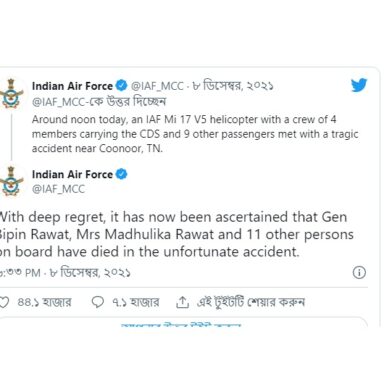The width and height of the screenshot is (384, 384).
Task: Click @IAF_MCC handle under main tweet name
Action: 58,189
